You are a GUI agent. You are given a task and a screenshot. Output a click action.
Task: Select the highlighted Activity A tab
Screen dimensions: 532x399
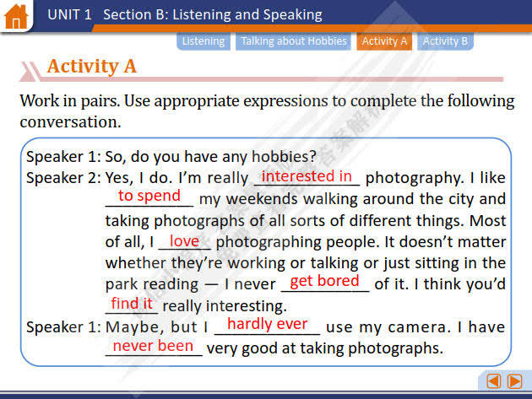(384, 41)
